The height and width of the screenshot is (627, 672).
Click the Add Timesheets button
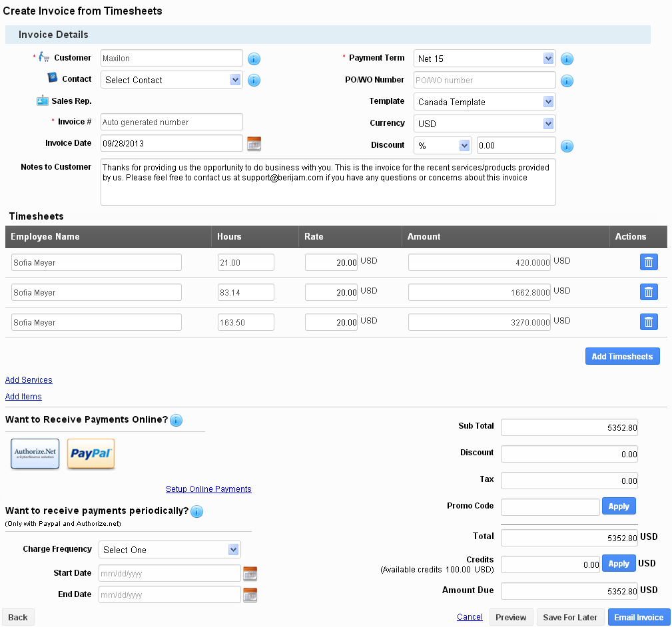pyautogui.click(x=622, y=356)
